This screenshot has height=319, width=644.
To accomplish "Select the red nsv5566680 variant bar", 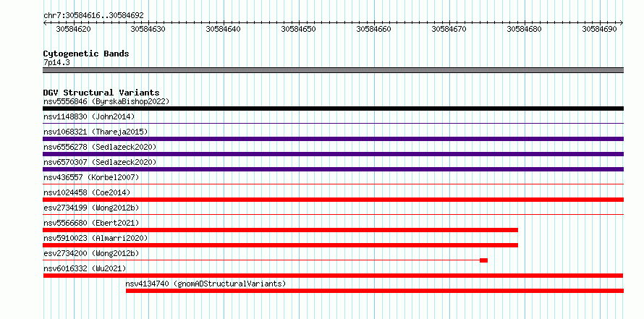I will click(x=281, y=230).
